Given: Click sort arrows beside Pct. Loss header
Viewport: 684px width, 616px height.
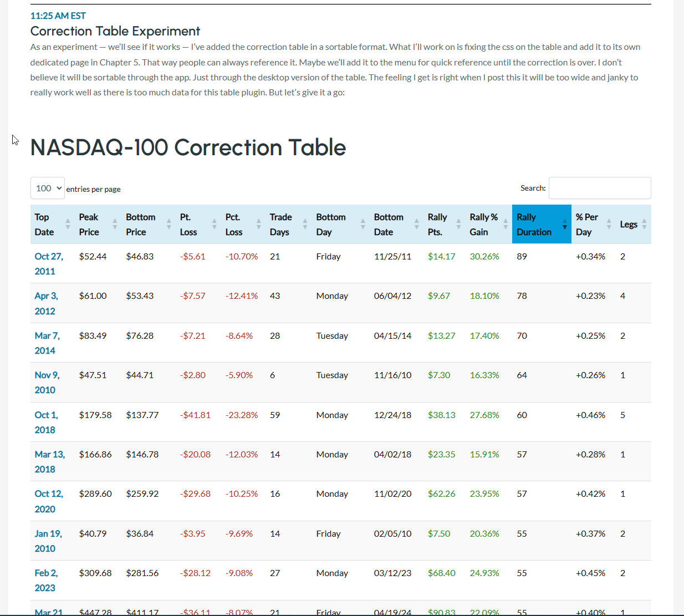Looking at the screenshot, I should point(258,225).
